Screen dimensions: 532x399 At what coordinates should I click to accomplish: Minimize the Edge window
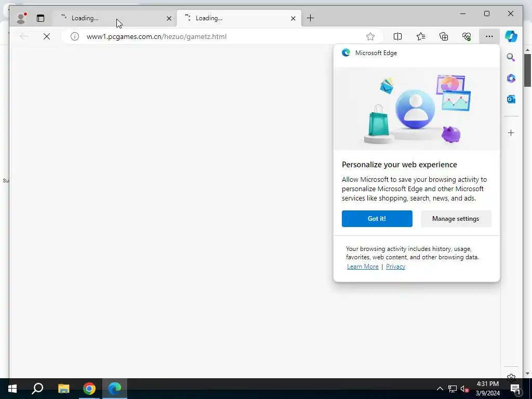(463, 14)
